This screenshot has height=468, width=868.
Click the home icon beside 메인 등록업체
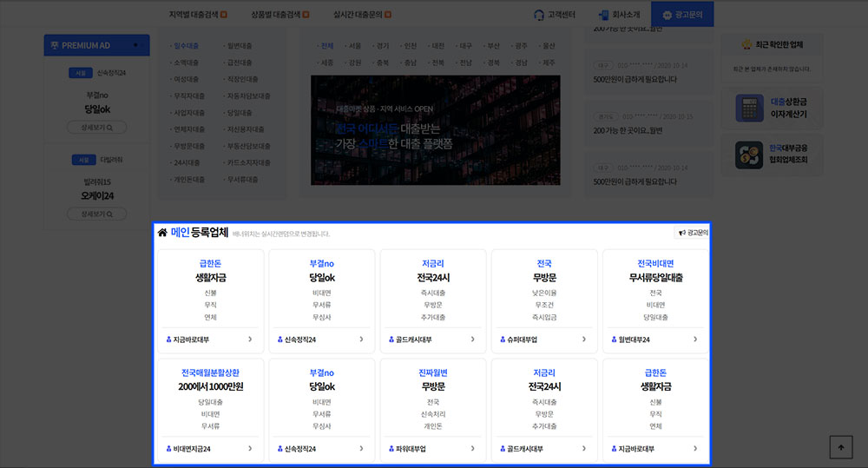(162, 233)
